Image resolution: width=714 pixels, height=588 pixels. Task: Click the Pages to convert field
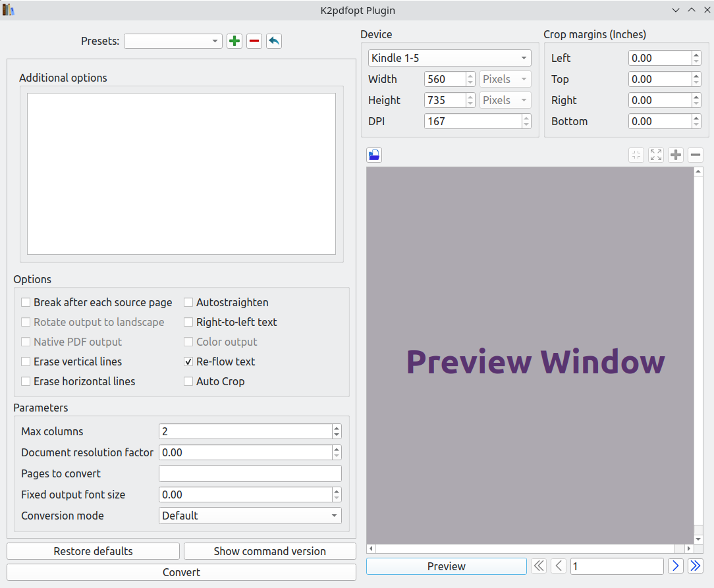pyautogui.click(x=250, y=473)
